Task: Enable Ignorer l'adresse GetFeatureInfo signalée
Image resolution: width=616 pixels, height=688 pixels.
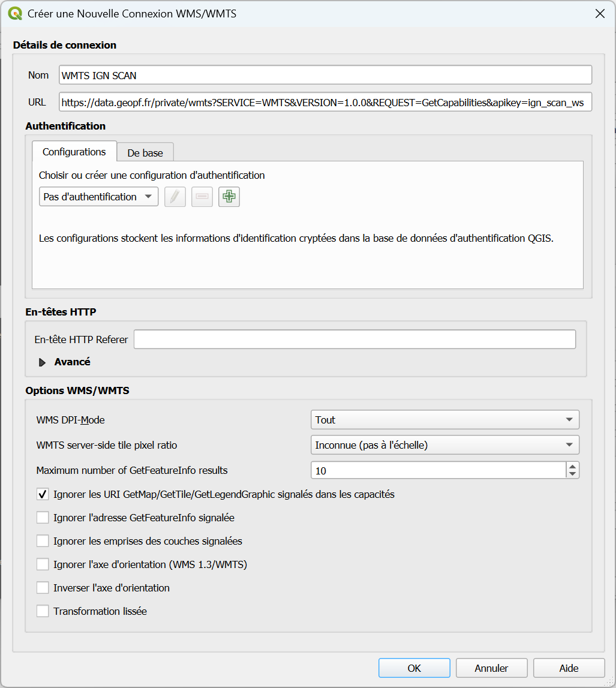Action: coord(43,518)
